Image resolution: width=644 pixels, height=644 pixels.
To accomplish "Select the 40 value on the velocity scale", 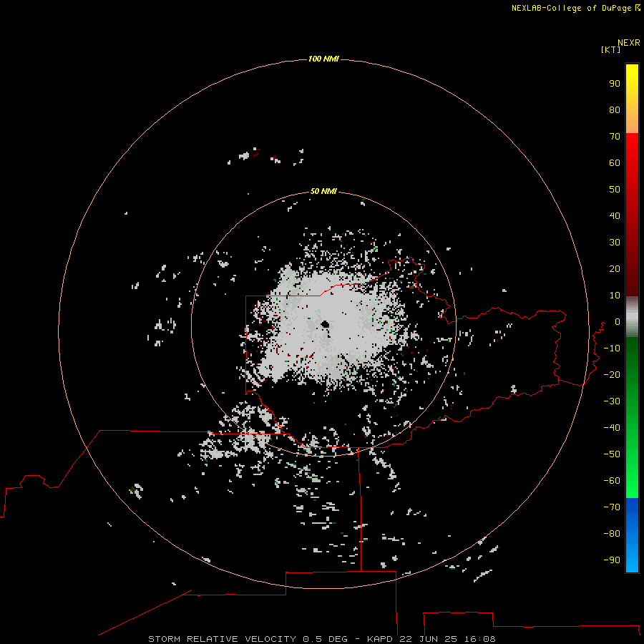I will 615,215.
